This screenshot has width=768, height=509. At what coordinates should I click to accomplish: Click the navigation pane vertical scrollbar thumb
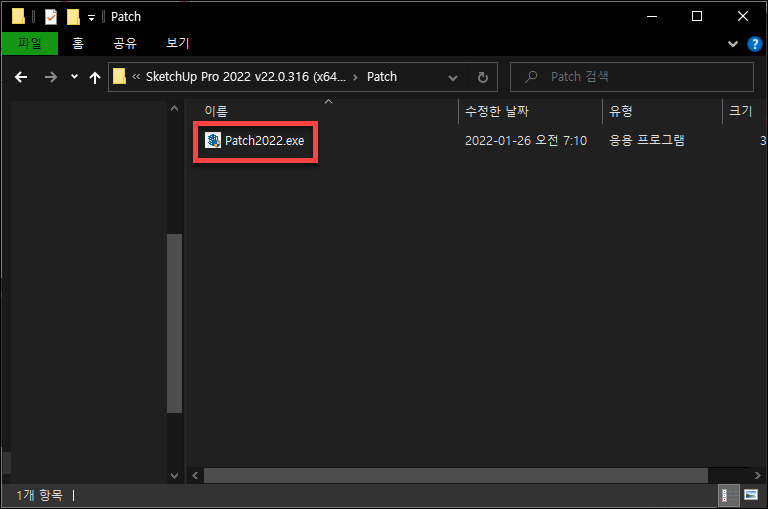pyautogui.click(x=174, y=323)
